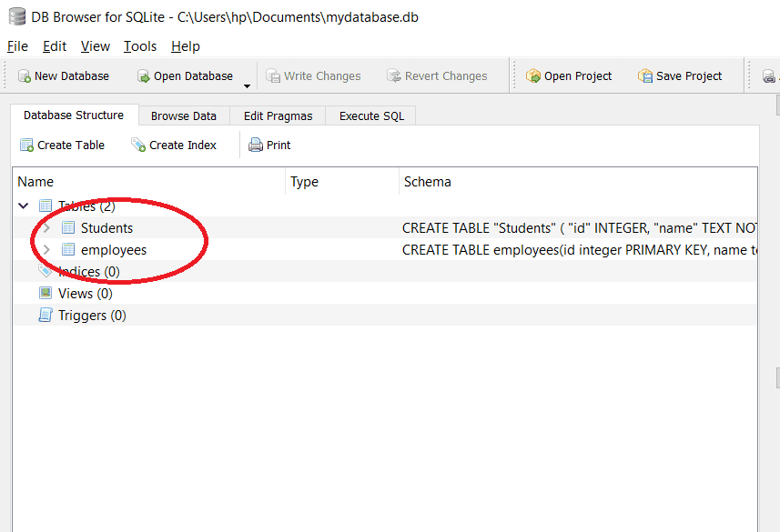Click the Create Table icon
Viewport: 780px width, 532px height.
click(26, 146)
